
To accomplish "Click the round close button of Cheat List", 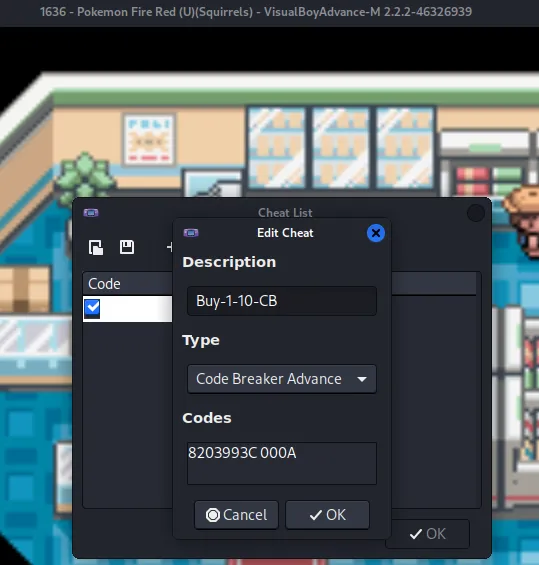I will (x=476, y=213).
